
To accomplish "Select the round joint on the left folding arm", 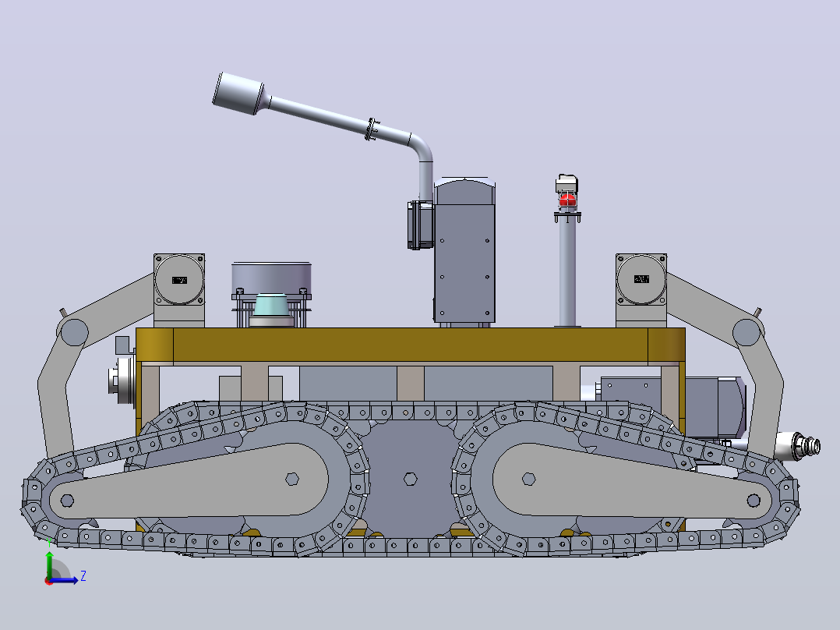I will point(75,332).
